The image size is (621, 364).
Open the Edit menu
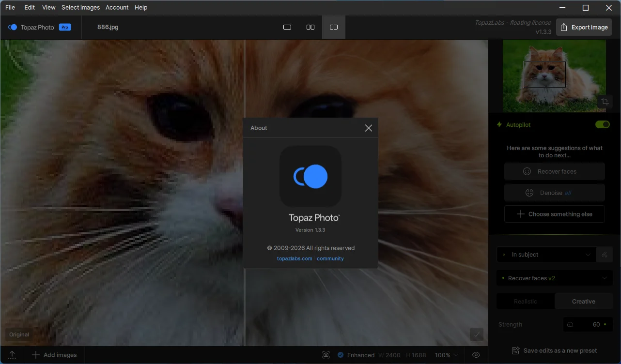(30, 7)
